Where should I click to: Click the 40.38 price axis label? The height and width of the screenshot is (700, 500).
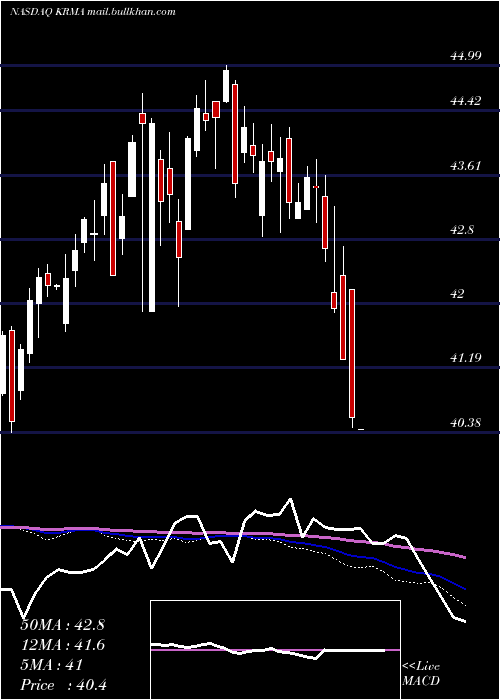(465, 423)
